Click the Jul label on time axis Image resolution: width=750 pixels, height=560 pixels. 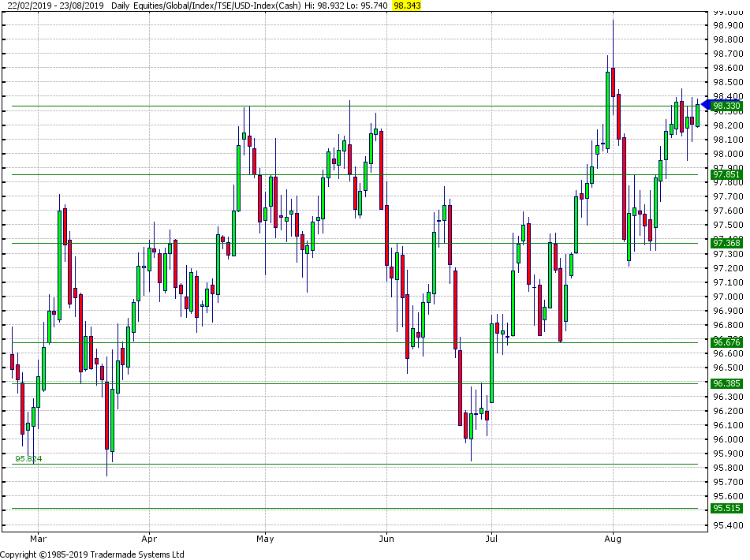coord(491,539)
